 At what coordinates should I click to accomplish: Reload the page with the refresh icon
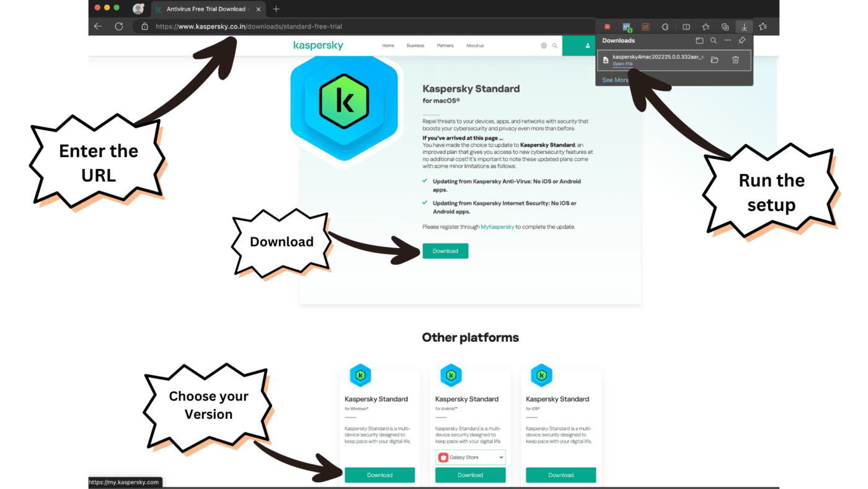click(119, 27)
